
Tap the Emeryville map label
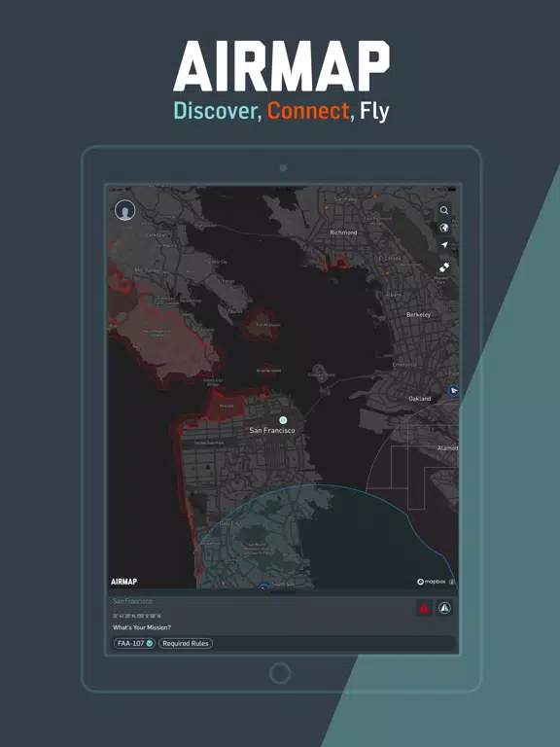pos(404,365)
